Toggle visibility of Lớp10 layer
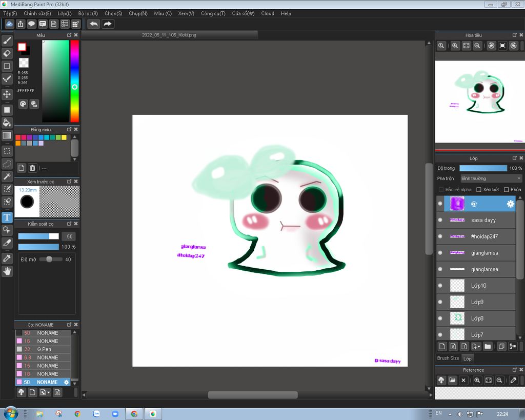The image size is (525, 420). [x=440, y=286]
